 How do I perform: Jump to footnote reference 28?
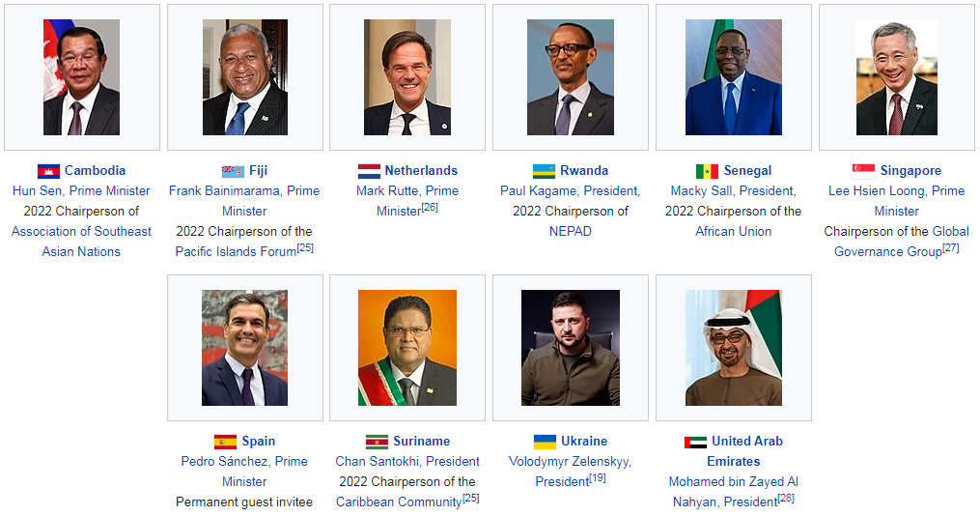(x=786, y=498)
